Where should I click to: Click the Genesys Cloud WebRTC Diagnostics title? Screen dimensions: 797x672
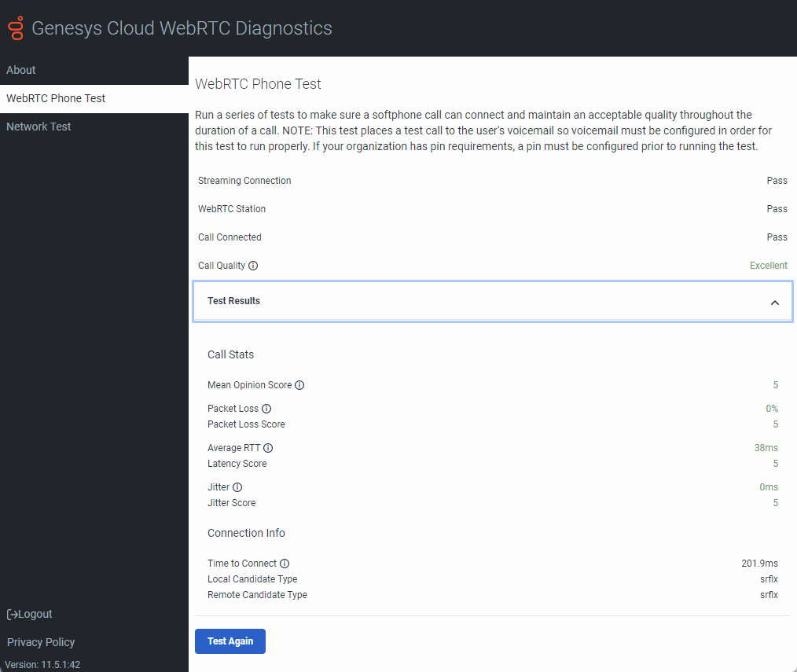tap(182, 28)
